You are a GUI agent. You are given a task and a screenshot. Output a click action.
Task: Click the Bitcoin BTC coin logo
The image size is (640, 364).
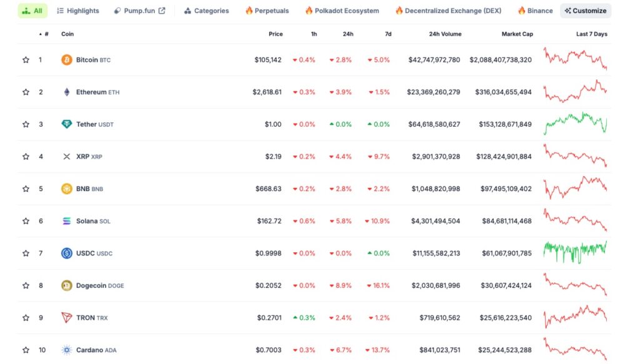click(67, 59)
